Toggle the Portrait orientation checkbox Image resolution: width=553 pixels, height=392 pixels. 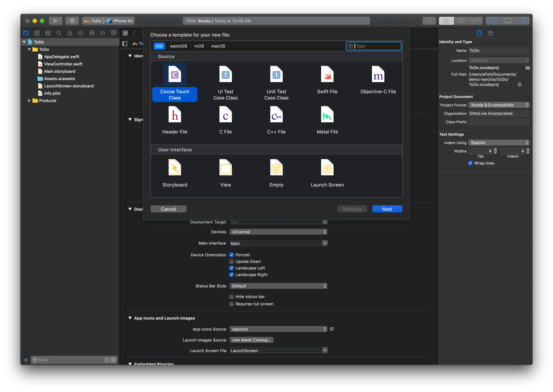[231, 255]
